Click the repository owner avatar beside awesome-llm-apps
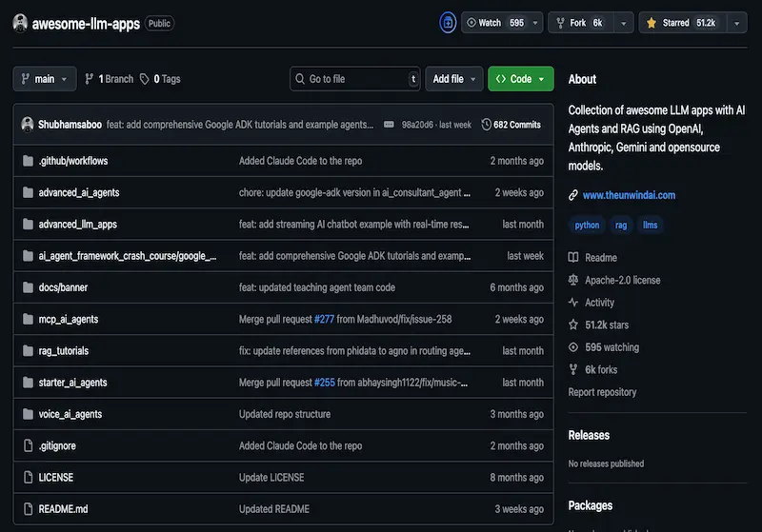This screenshot has width=762, height=532. pos(20,23)
